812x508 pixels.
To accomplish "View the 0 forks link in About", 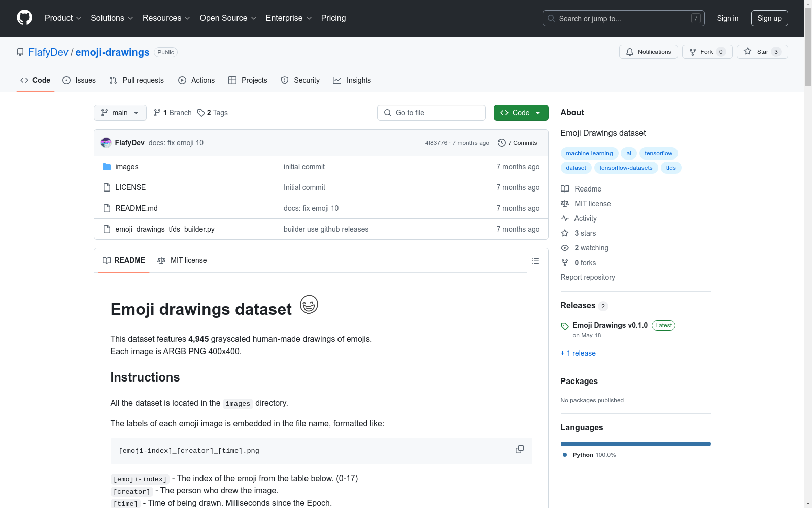I will pos(579,263).
